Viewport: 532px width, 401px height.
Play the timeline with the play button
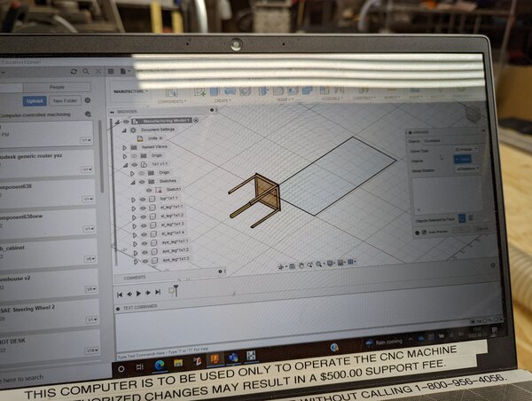pyautogui.click(x=138, y=294)
